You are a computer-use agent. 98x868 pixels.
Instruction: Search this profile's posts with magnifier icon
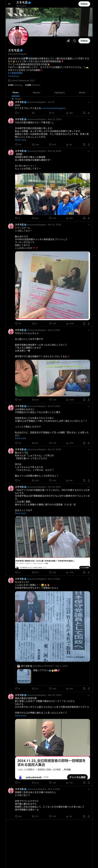pos(75,41)
